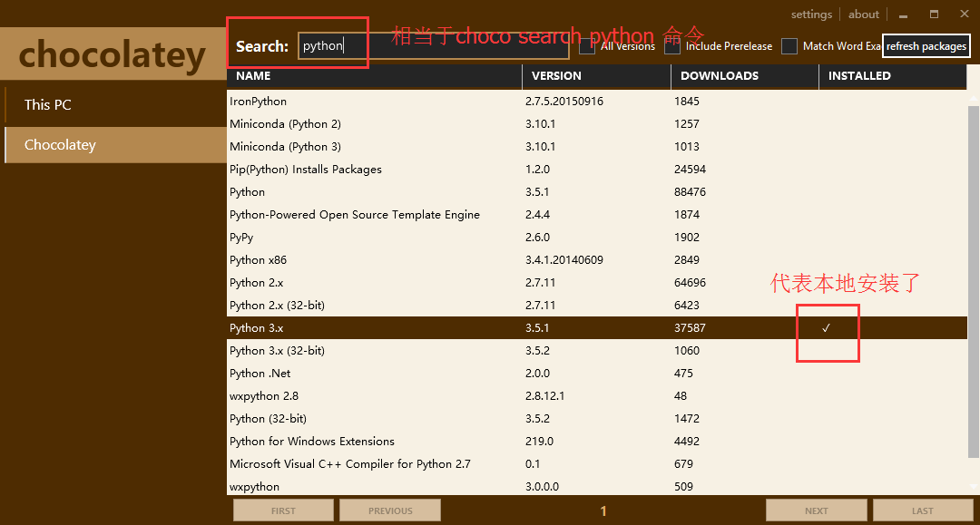
Task: Close the Chocolatey window
Action: 965,14
